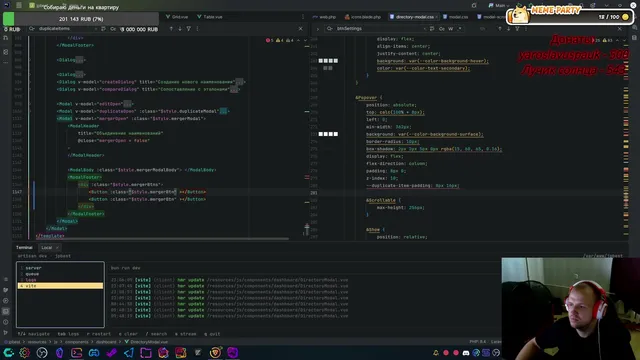Close the right find bar

point(620,29)
